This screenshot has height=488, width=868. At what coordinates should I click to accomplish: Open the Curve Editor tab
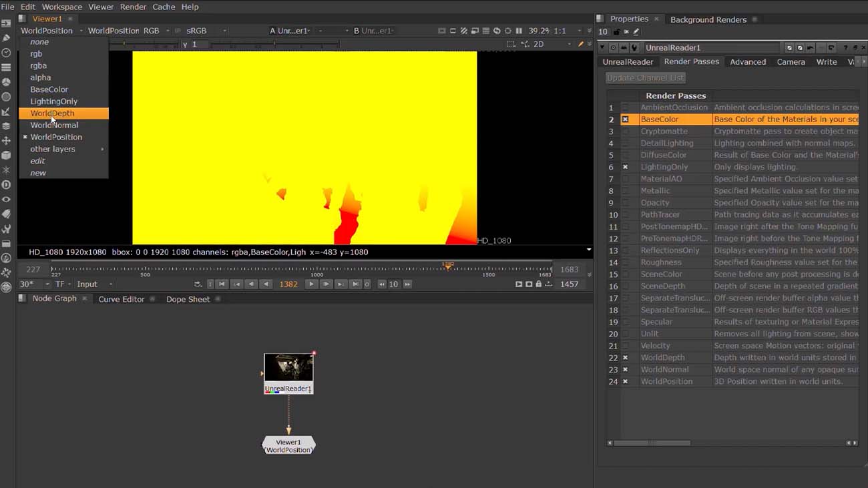[x=121, y=300]
